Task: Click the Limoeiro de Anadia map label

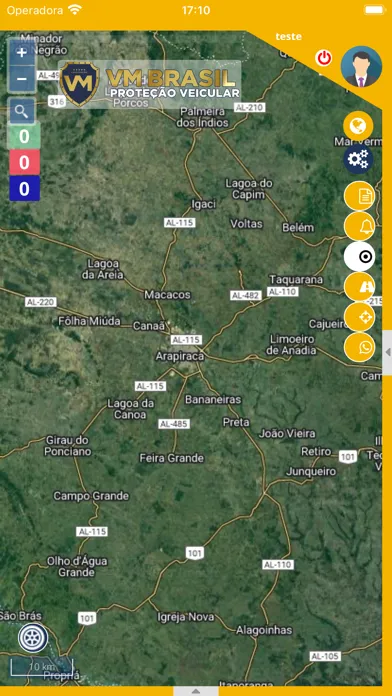Action: [x=291, y=345]
